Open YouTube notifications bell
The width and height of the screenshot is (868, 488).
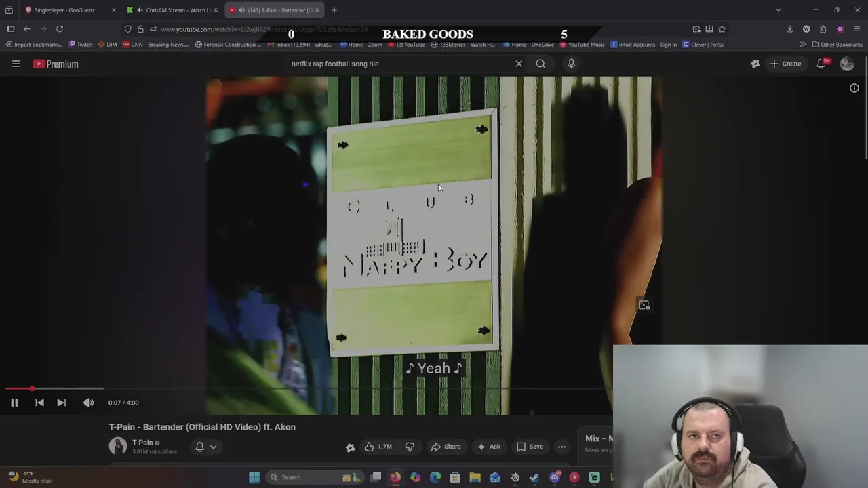pyautogui.click(x=822, y=64)
